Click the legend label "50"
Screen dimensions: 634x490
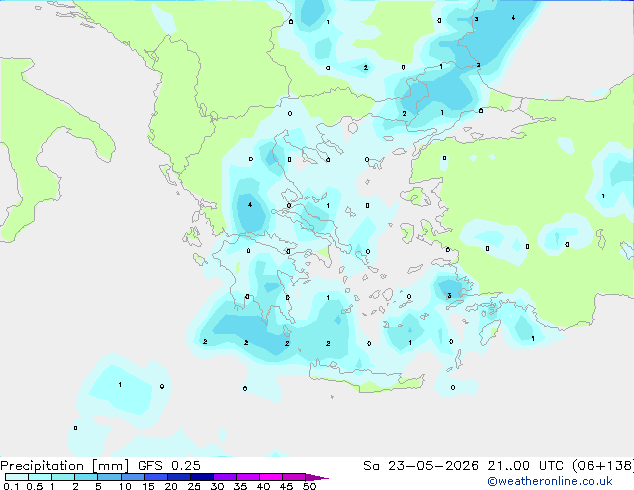point(309,486)
